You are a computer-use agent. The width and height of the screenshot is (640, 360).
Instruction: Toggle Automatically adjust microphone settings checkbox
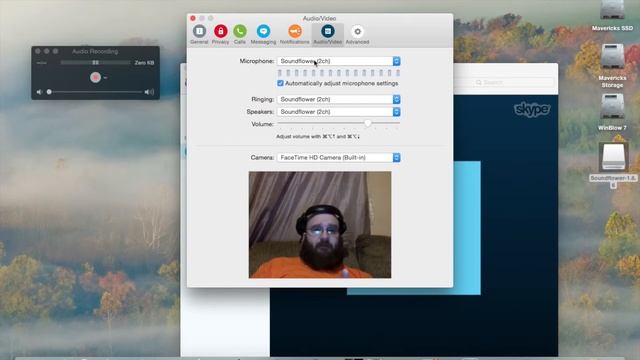click(280, 83)
